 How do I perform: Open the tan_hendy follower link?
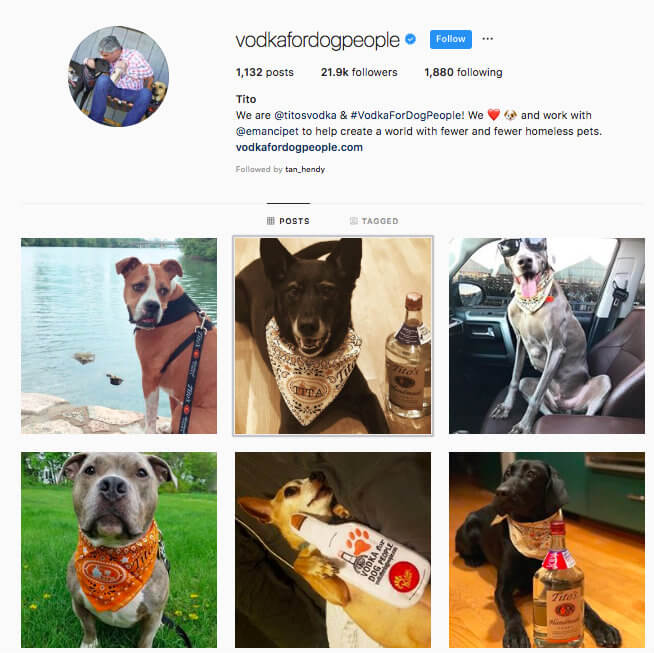[x=305, y=169]
